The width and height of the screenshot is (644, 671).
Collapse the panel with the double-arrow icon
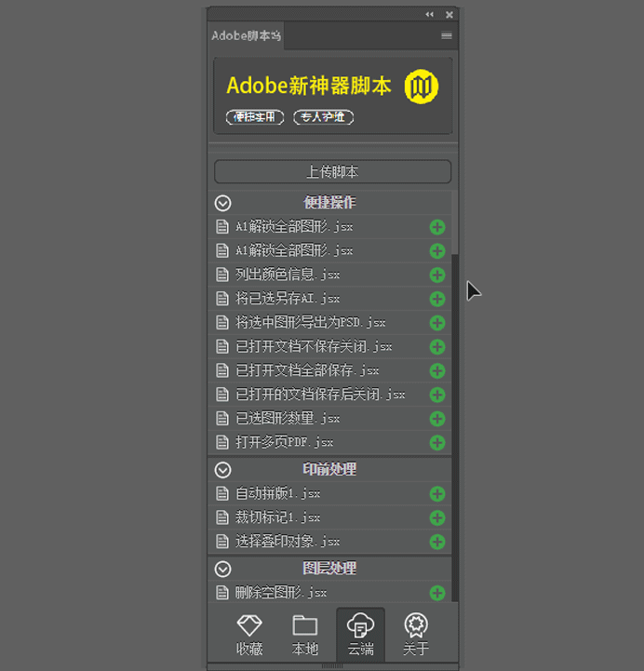tap(429, 15)
